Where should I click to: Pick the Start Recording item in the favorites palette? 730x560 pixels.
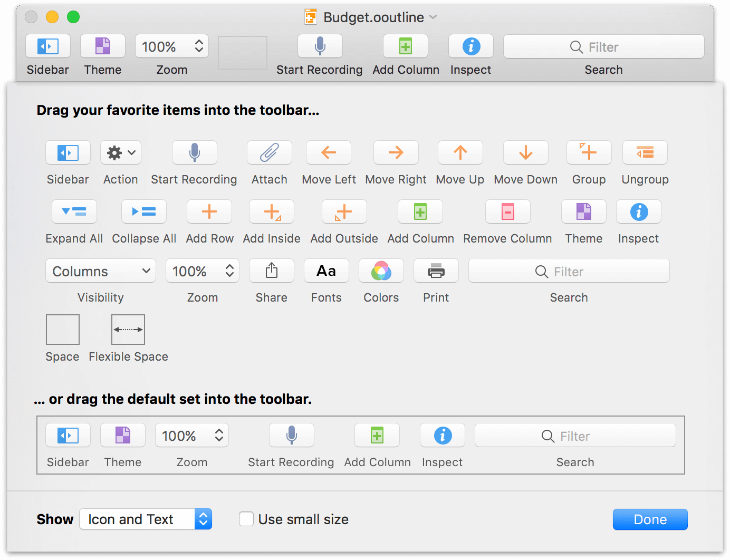tap(195, 153)
